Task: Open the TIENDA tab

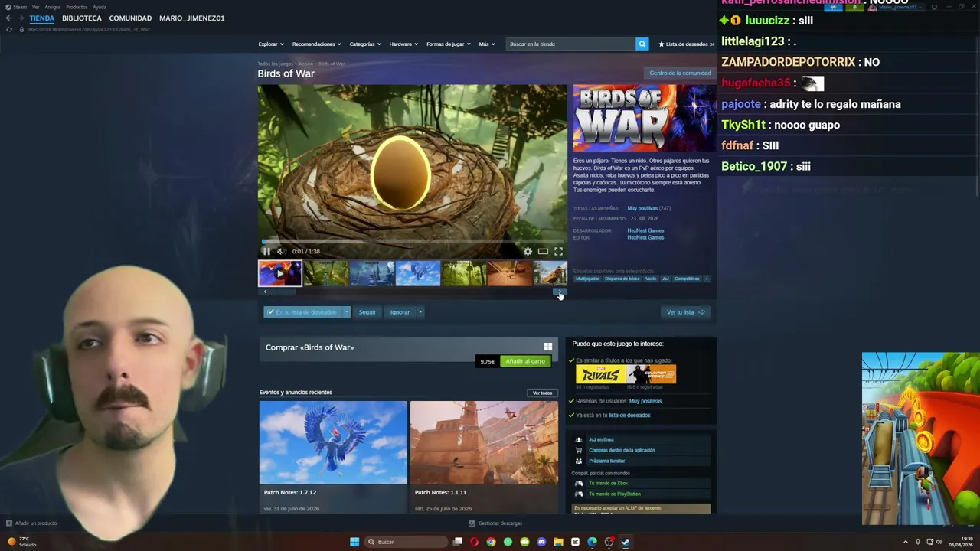Action: point(42,18)
